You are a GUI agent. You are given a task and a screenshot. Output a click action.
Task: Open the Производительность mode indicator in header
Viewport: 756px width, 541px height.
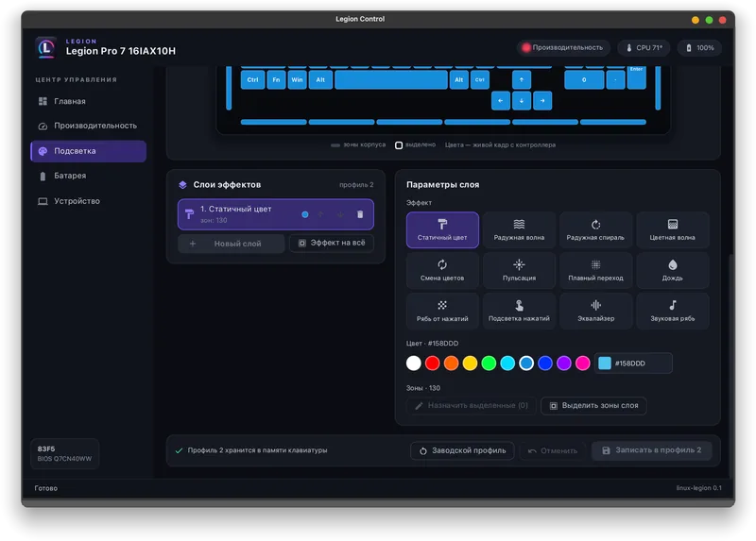563,48
